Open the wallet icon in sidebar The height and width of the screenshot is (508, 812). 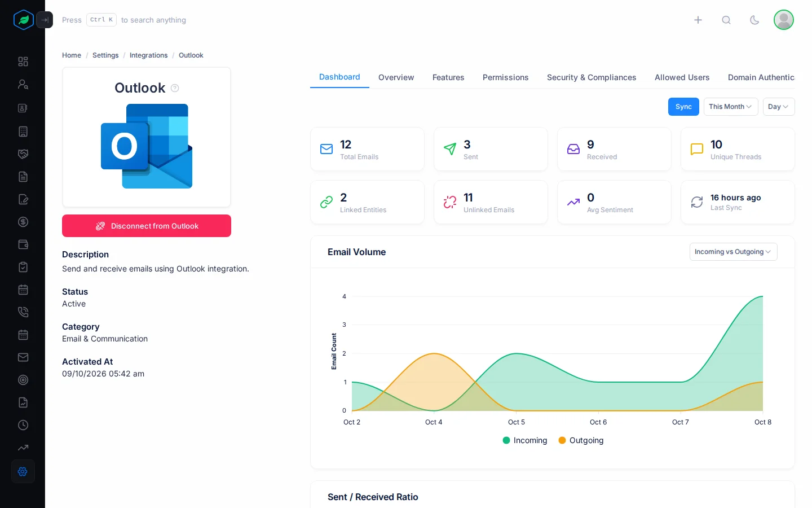23,244
